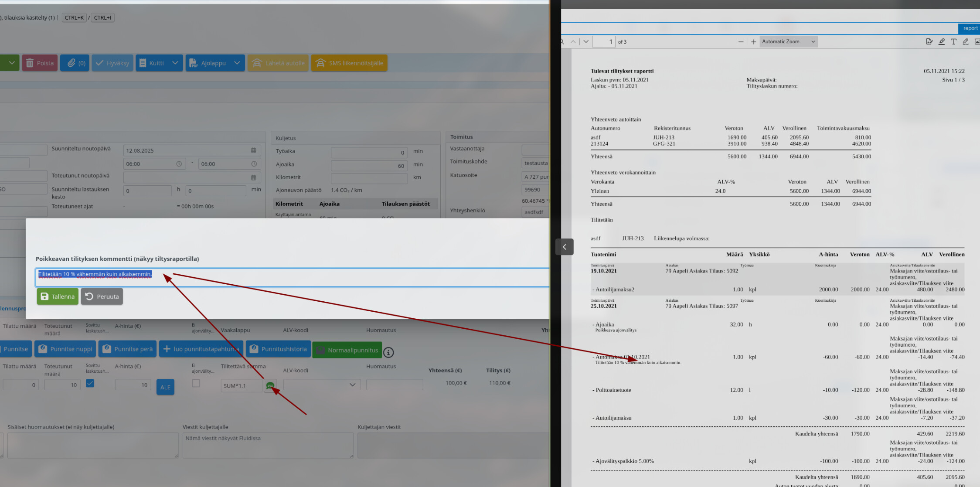Switch to the report tab

970,28
